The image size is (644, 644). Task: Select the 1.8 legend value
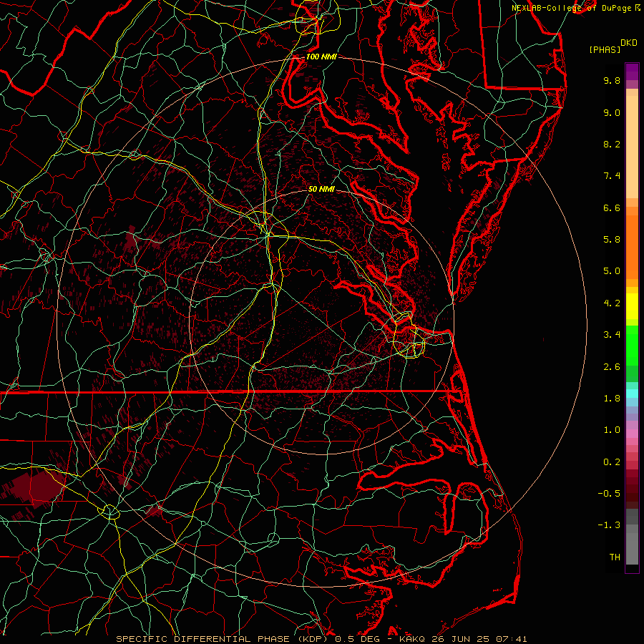click(612, 399)
